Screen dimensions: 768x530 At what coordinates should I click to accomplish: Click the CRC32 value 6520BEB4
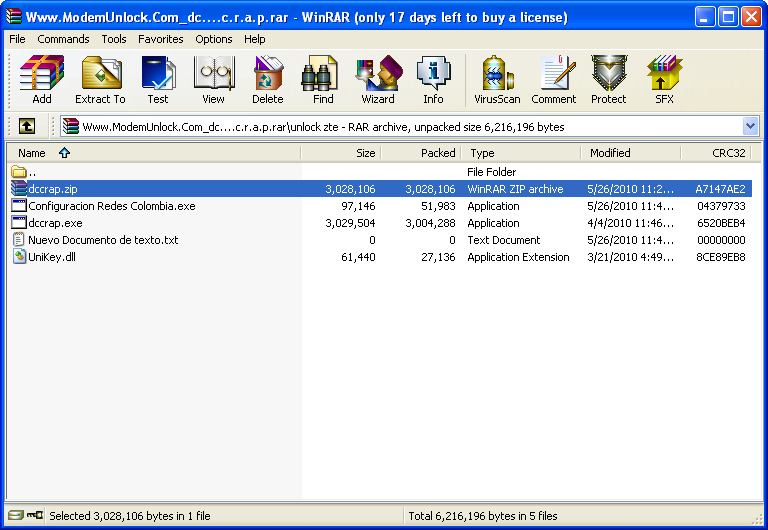(721, 223)
